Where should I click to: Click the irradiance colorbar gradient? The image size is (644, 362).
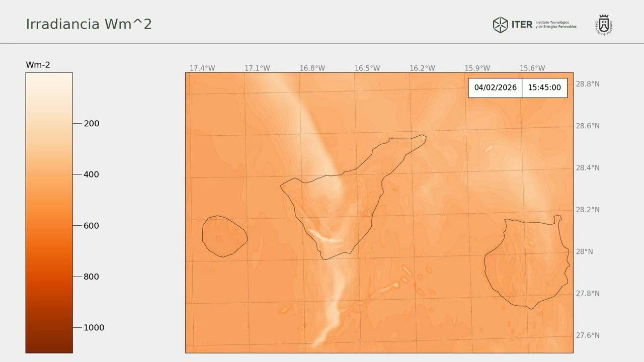(49, 213)
